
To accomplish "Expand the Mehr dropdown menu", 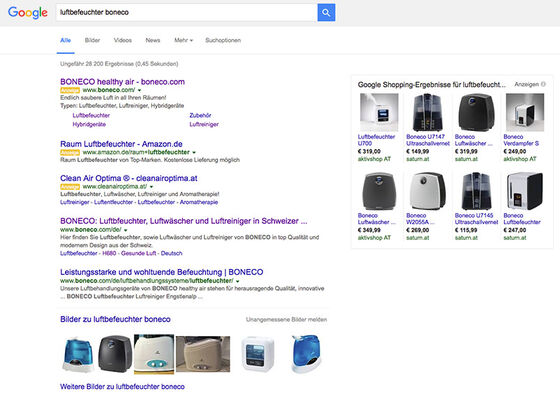I will pyautogui.click(x=183, y=40).
